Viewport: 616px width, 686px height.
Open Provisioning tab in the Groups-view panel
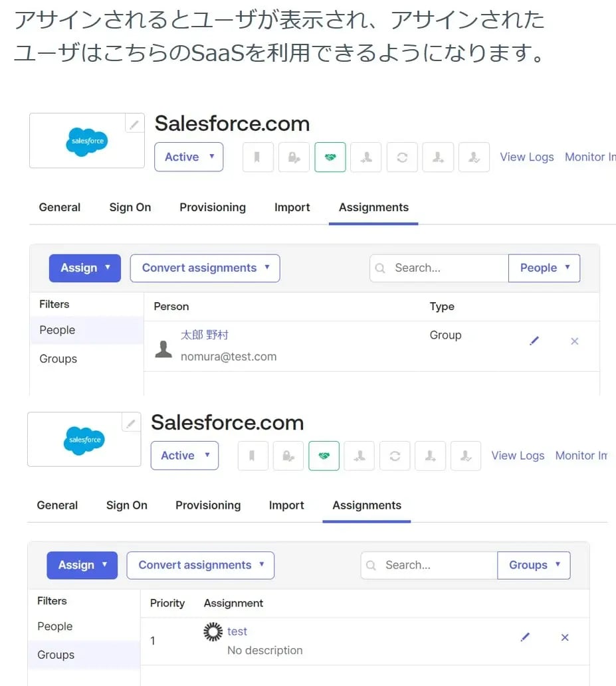pyautogui.click(x=208, y=505)
